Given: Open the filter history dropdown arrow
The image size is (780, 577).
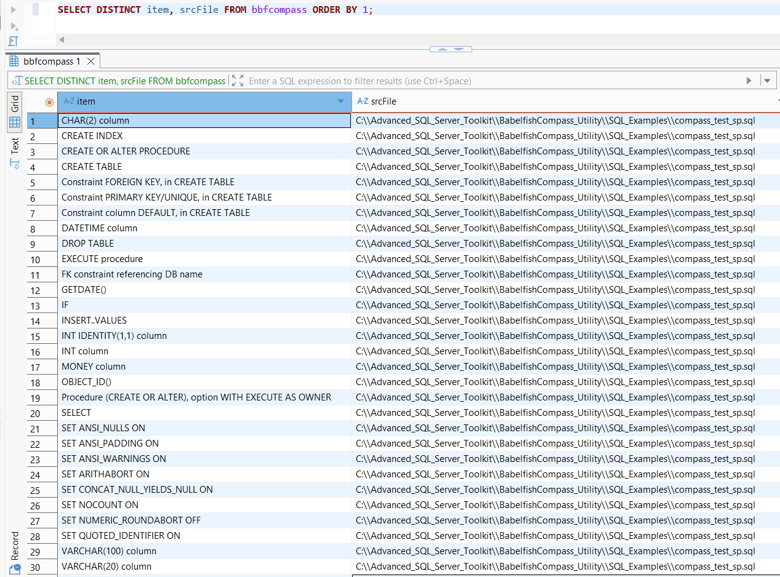Looking at the screenshot, I should click(x=768, y=81).
